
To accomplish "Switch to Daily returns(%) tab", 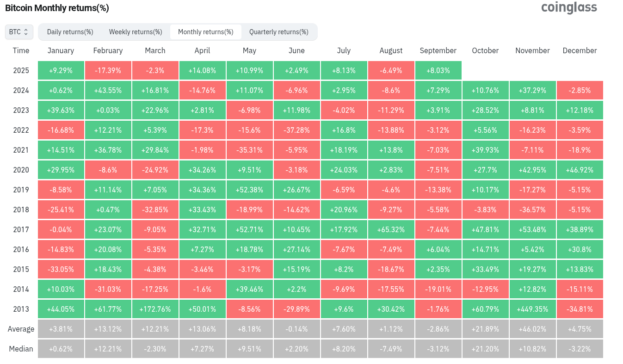I will pos(70,32).
